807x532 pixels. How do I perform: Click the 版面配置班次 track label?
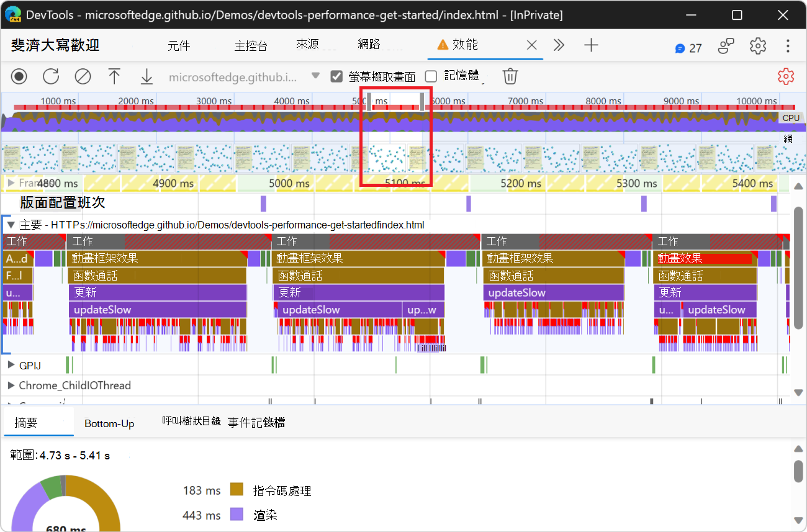(x=63, y=203)
